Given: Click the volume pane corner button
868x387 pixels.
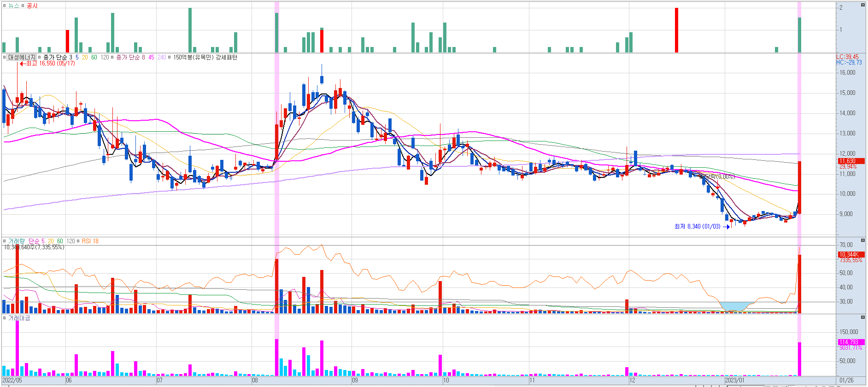Looking at the screenshot, I should tap(862, 240).
